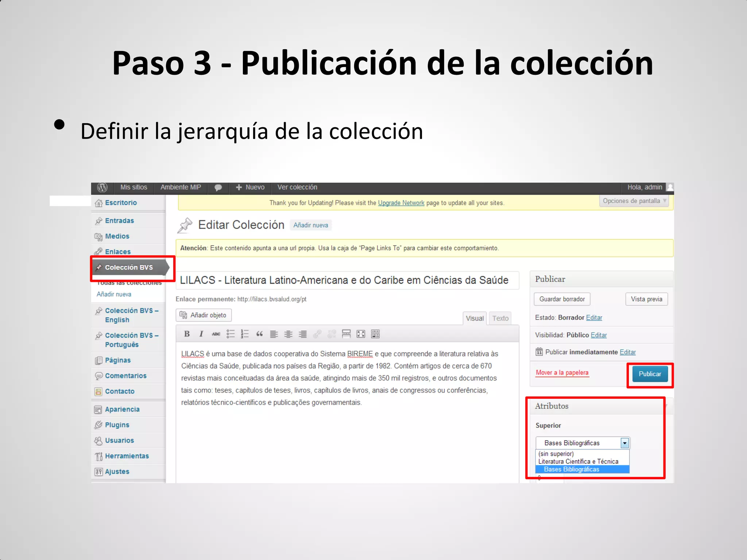The width and height of the screenshot is (747, 560).
Task: Follow the Upgrade Network link
Action: (x=401, y=203)
